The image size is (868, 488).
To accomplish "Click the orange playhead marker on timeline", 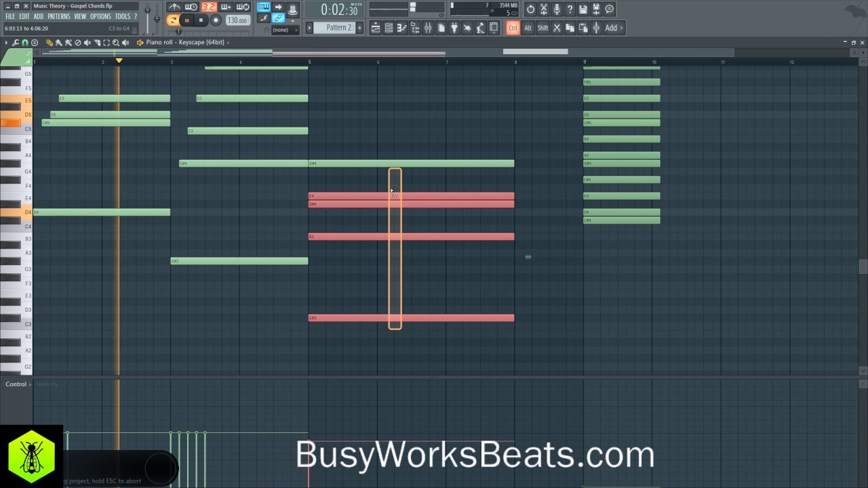I will click(119, 61).
